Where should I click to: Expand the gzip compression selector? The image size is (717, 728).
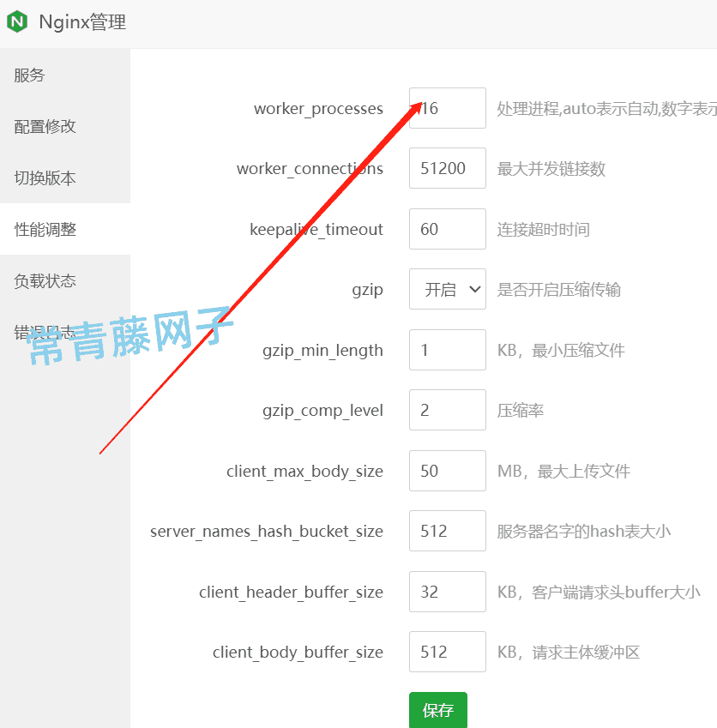point(447,289)
